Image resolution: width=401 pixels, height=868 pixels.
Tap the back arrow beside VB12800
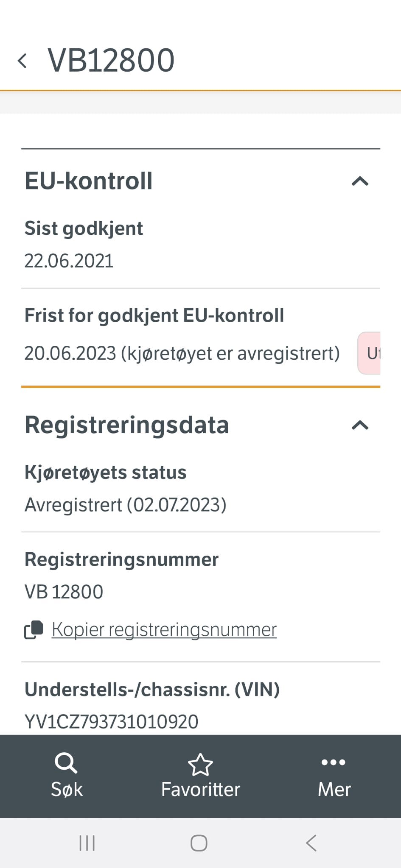[22, 61]
